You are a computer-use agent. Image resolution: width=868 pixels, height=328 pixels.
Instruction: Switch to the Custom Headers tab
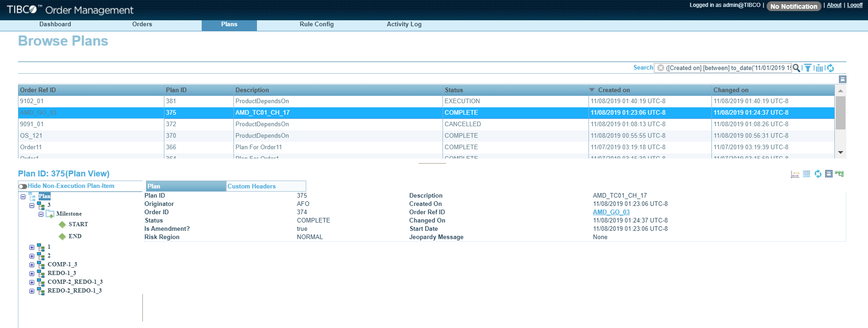pyautogui.click(x=251, y=186)
